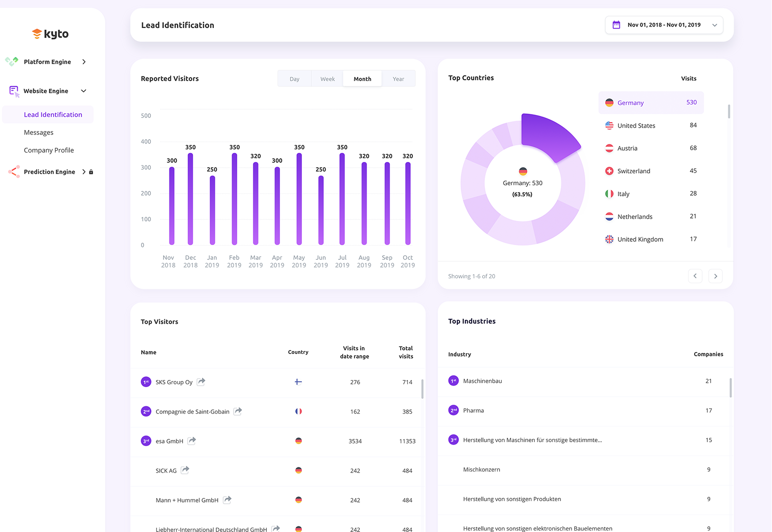Click the Companies column header
This screenshot has width=772, height=532.
click(708, 354)
